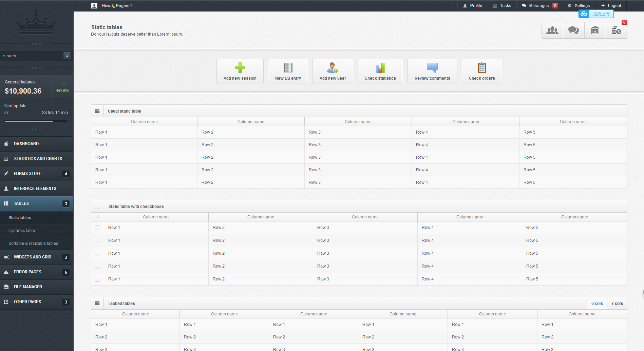
Task: Open the file cabinet icon button
Action: coord(595,31)
